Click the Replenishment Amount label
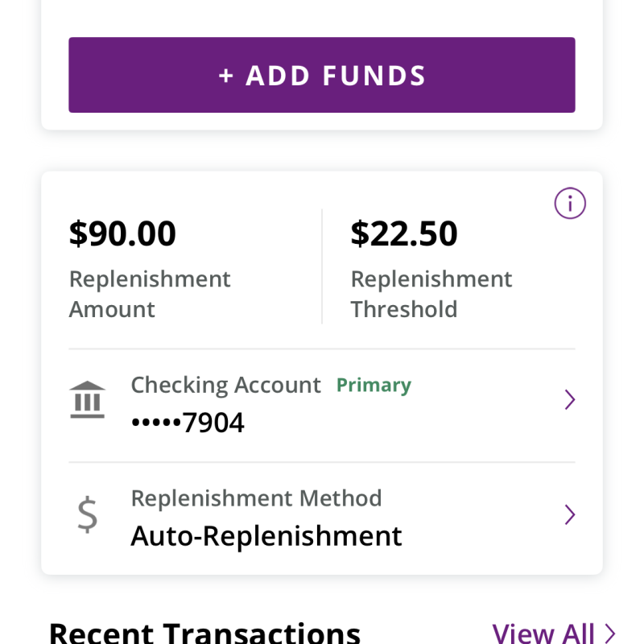This screenshot has width=644, height=644. click(x=150, y=294)
